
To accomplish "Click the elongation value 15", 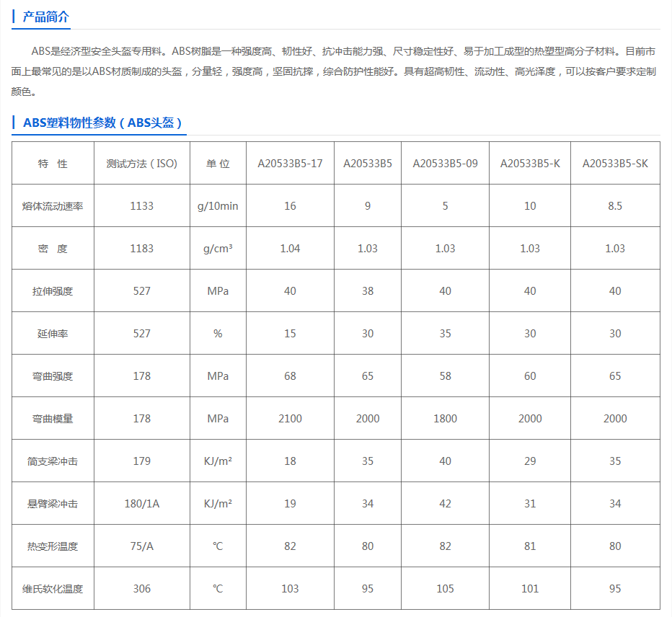I will 290,334.
